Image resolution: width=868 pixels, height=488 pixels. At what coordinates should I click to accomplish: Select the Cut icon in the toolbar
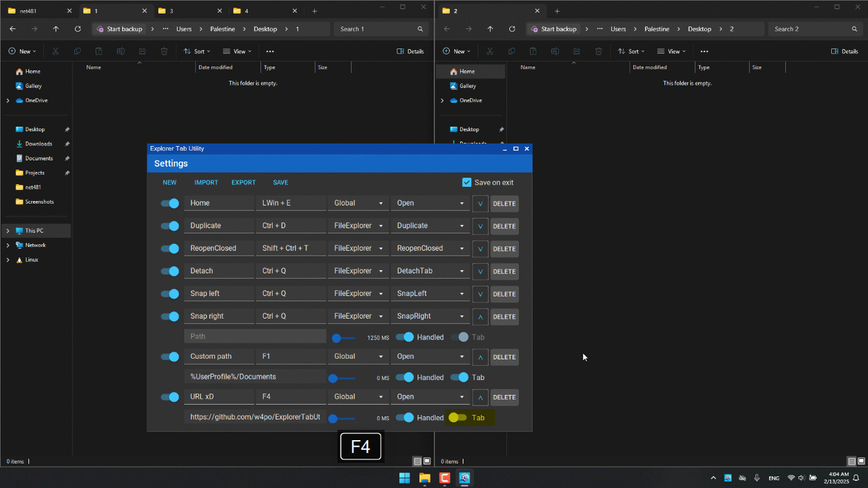(55, 51)
